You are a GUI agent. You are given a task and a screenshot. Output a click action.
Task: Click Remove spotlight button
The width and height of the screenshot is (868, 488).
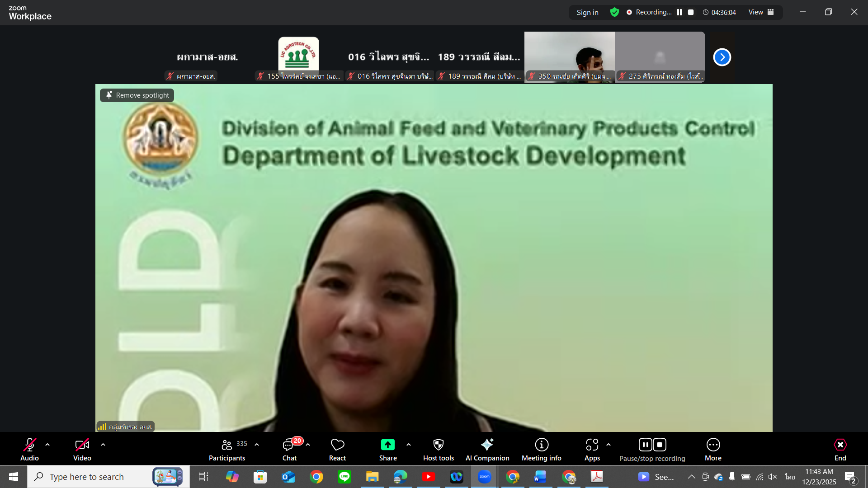click(137, 95)
